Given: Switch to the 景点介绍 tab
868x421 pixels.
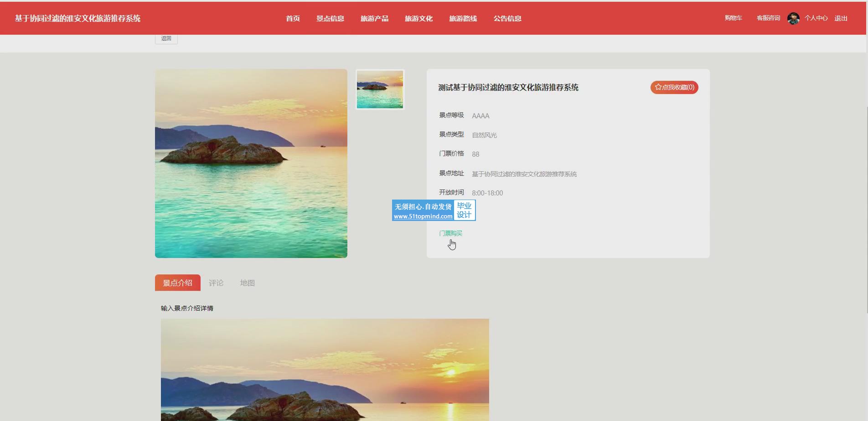Looking at the screenshot, I should point(178,282).
